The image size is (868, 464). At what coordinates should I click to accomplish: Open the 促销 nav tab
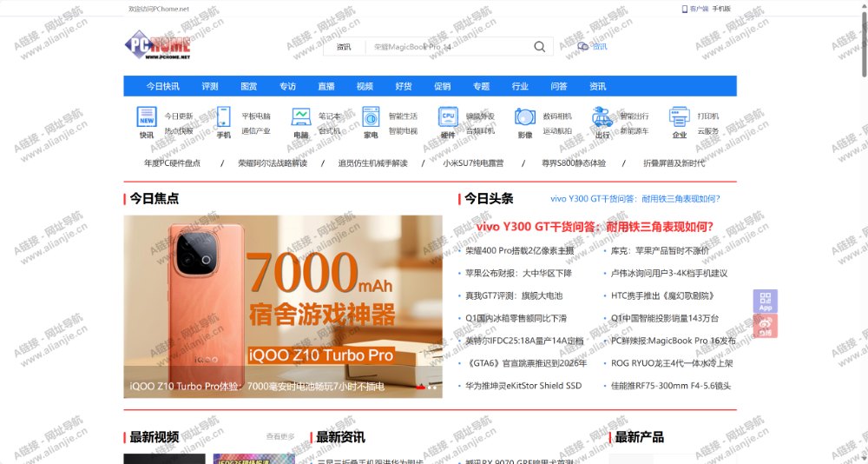click(x=443, y=87)
